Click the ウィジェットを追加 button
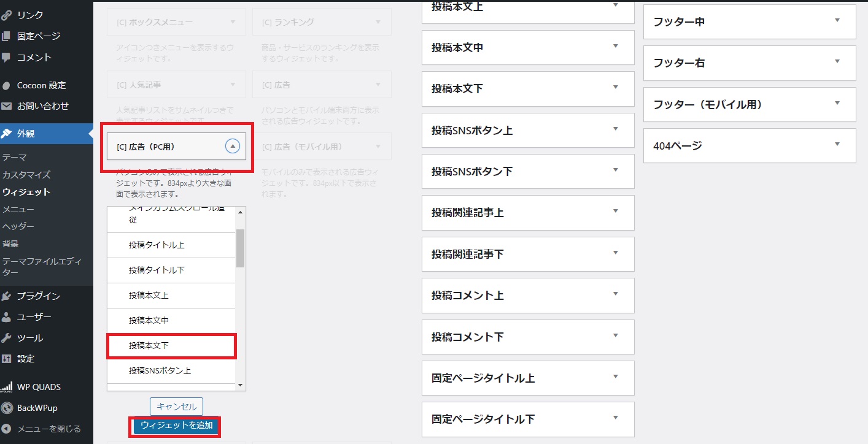868x444 pixels. (176, 426)
